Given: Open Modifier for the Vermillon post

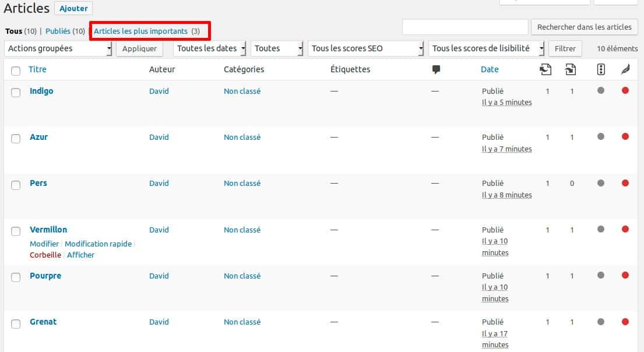Looking at the screenshot, I should coord(44,244).
